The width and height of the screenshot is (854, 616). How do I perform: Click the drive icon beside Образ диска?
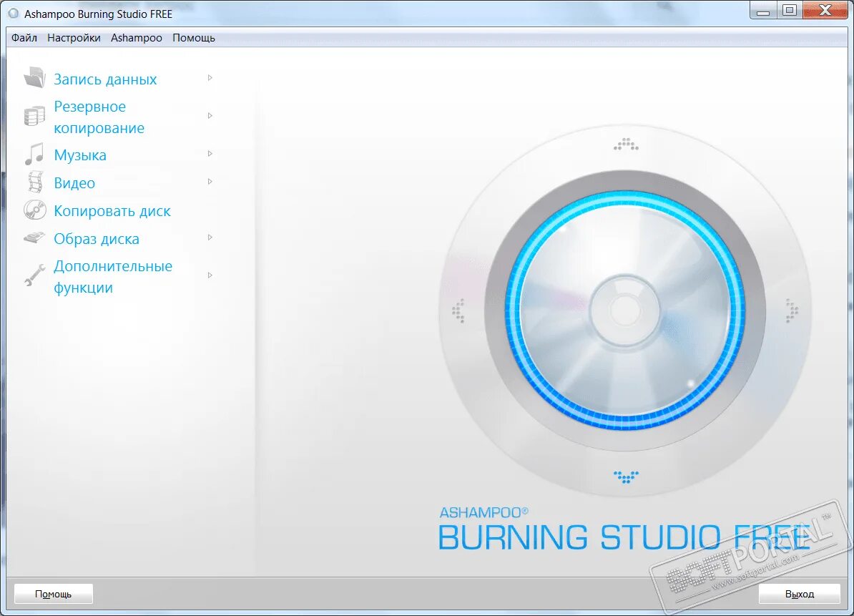(34, 238)
